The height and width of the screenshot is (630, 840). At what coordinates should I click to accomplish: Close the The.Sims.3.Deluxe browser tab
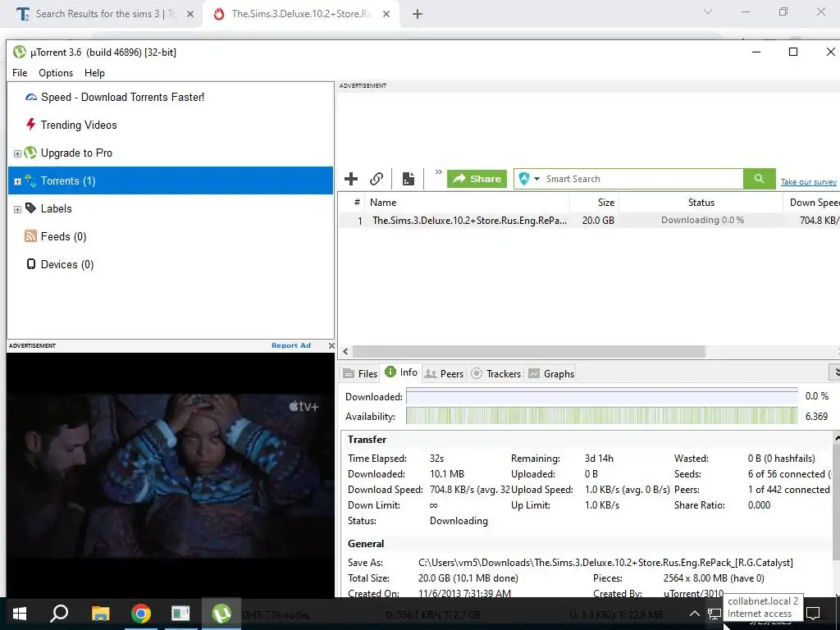386,15
